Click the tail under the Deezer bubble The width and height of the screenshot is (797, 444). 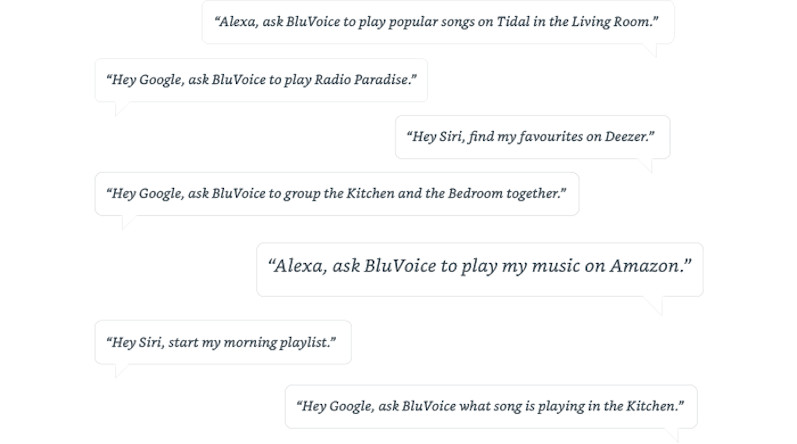pyautogui.click(x=646, y=165)
